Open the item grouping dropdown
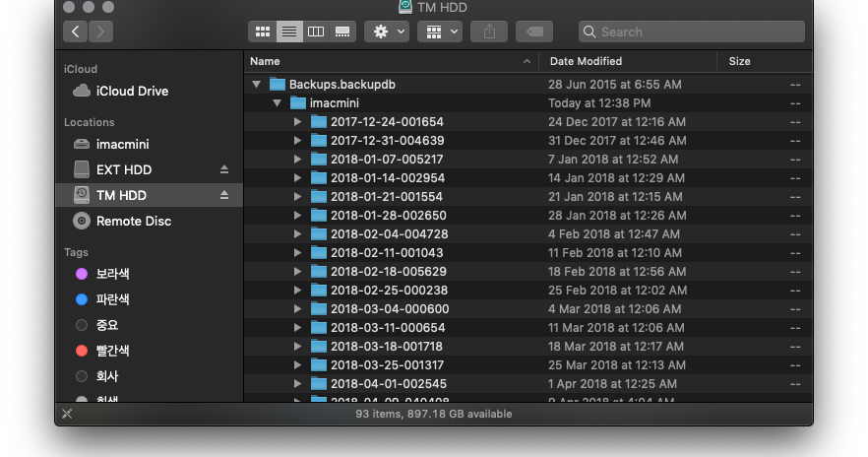Image resolution: width=868 pixels, height=457 pixels. coord(440,32)
